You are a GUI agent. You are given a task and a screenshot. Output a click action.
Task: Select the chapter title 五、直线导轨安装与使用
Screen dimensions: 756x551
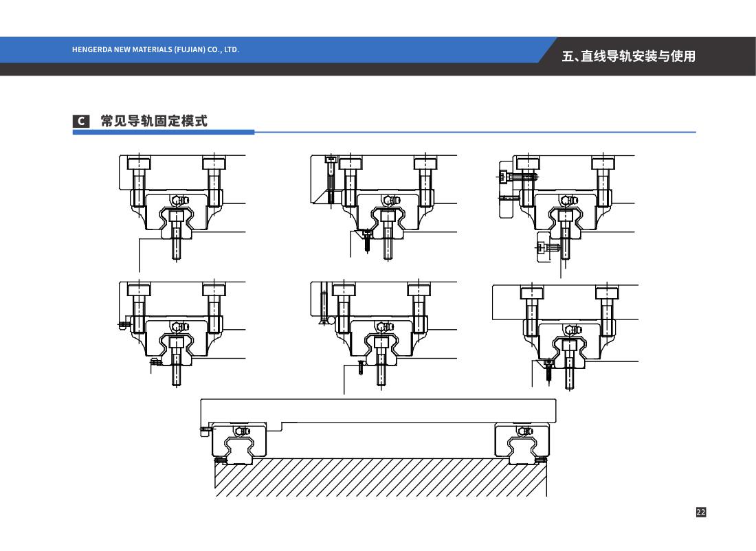click(628, 56)
